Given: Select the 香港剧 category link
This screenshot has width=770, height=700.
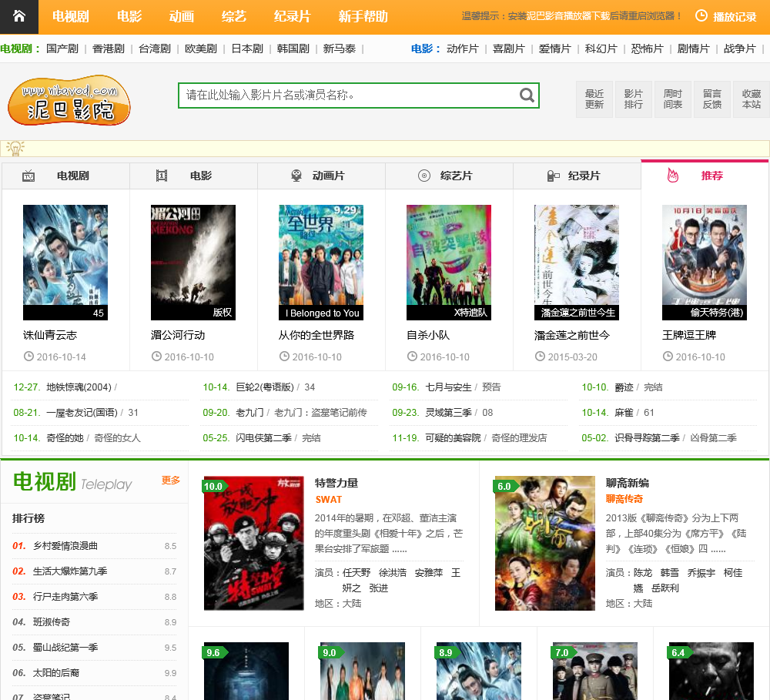Looking at the screenshot, I should click(108, 49).
